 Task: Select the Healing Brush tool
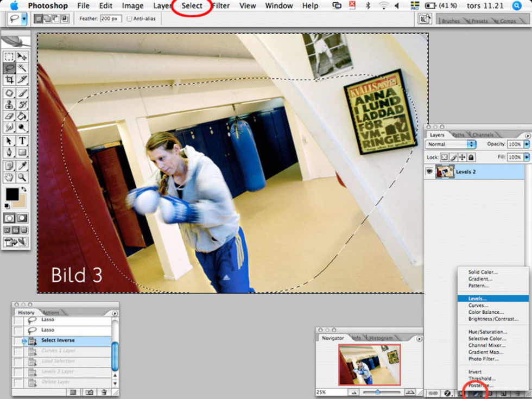(10, 93)
